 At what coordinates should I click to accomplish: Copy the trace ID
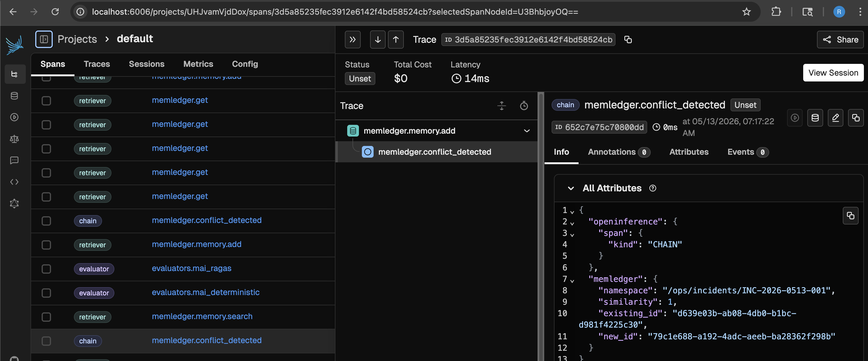click(x=628, y=39)
